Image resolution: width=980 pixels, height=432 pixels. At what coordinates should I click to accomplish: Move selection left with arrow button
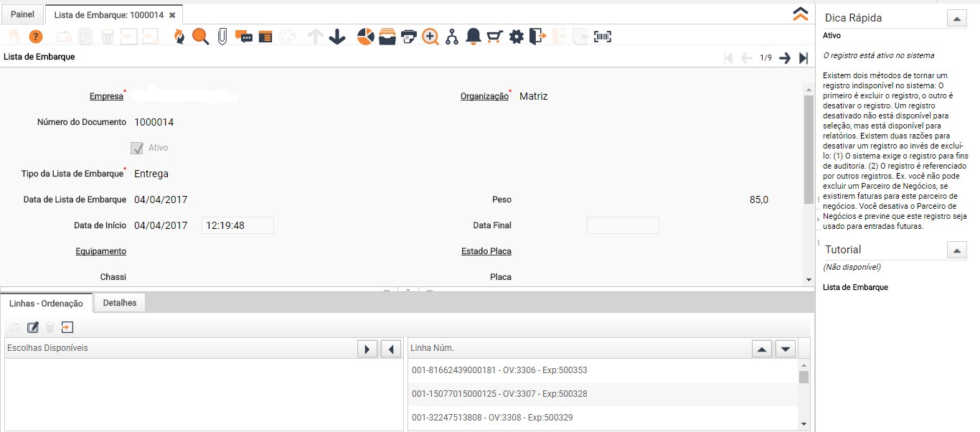[390, 349]
